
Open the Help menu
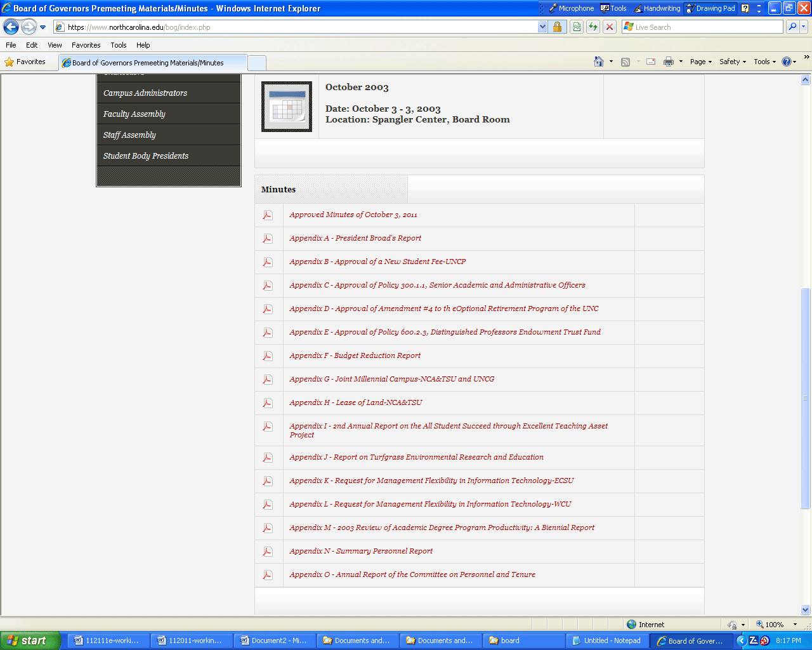[x=143, y=45]
